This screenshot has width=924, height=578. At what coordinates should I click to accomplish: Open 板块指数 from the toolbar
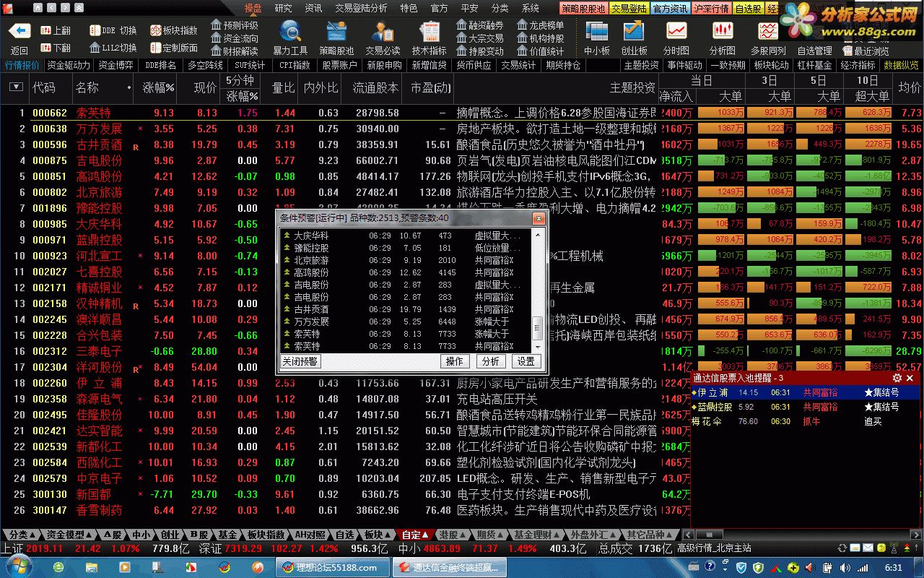(174, 30)
